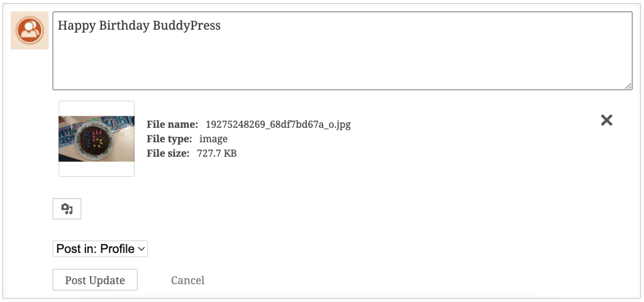Click the File type: label
The image size is (644, 302).
click(169, 139)
